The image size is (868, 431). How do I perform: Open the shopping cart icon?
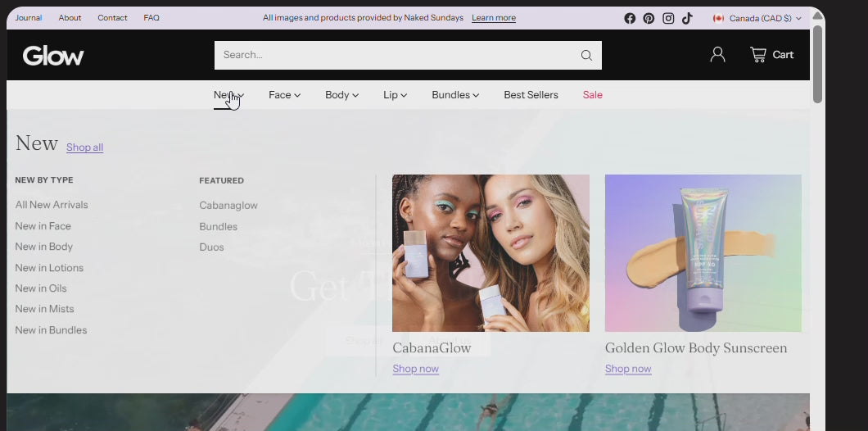pyautogui.click(x=757, y=54)
